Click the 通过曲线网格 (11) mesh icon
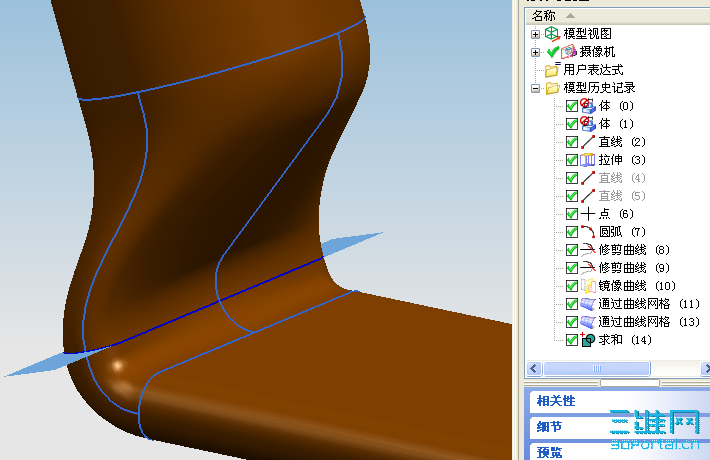This screenshot has width=710, height=460. pyautogui.click(x=588, y=304)
